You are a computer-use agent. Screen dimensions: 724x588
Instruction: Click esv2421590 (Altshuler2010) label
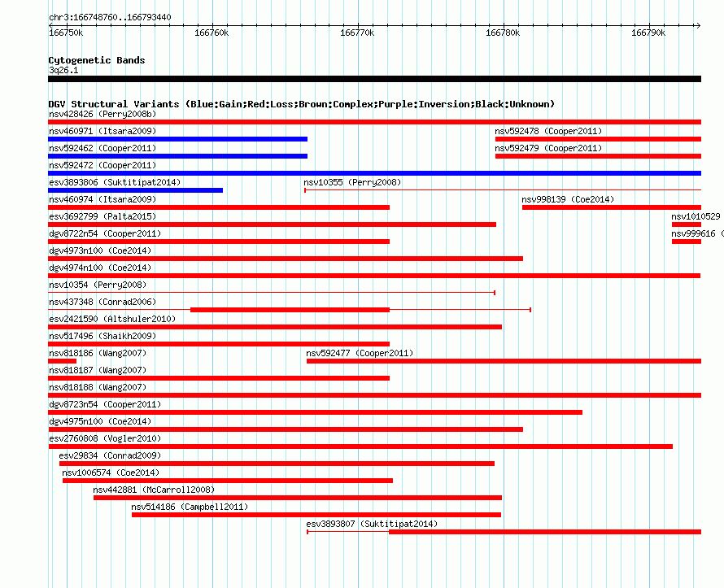point(112,319)
